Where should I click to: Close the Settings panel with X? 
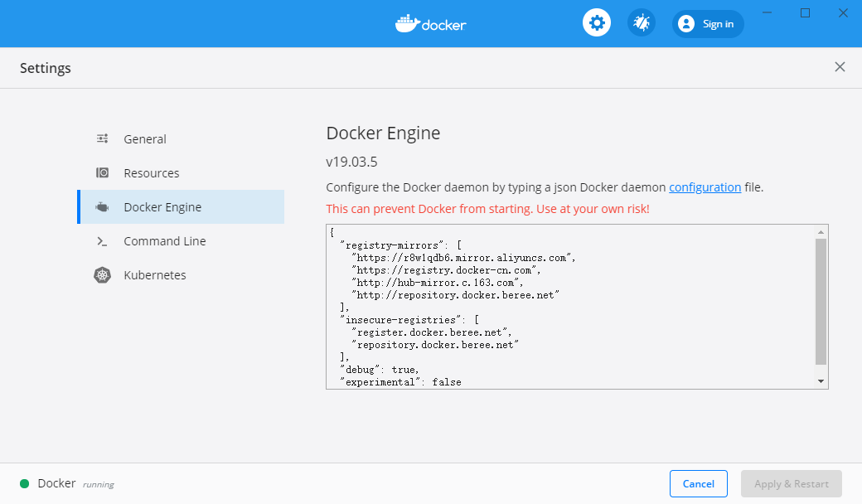(x=840, y=67)
